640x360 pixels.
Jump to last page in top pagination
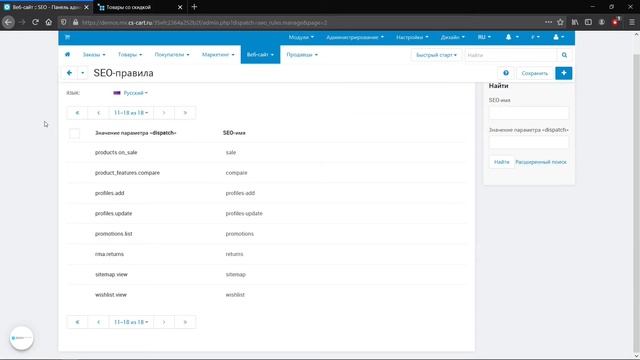pos(185,113)
